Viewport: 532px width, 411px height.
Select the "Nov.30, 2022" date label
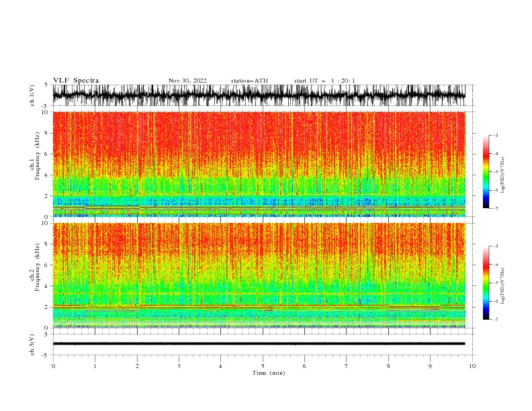(187, 81)
